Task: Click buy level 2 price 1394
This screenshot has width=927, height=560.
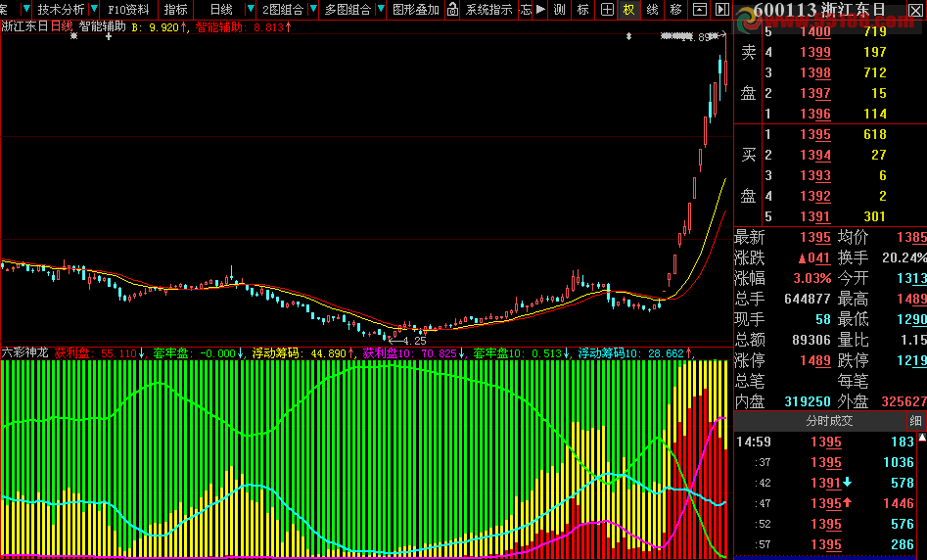Action: [x=815, y=155]
